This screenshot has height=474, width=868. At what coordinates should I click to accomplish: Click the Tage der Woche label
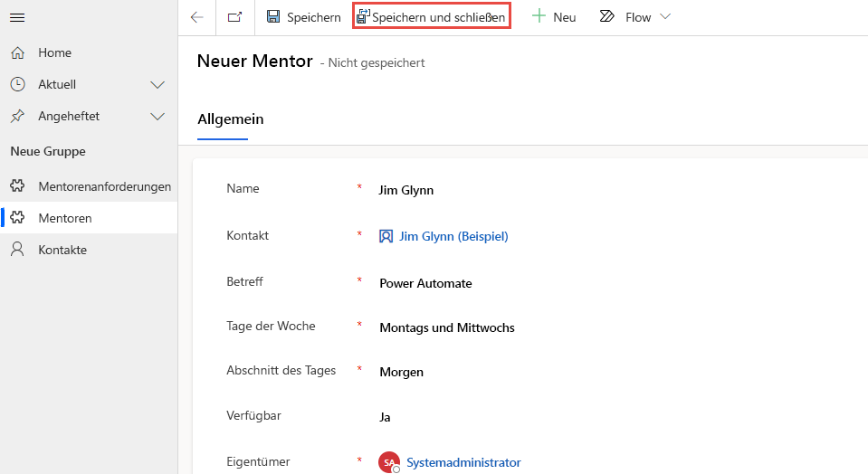pyautogui.click(x=271, y=327)
